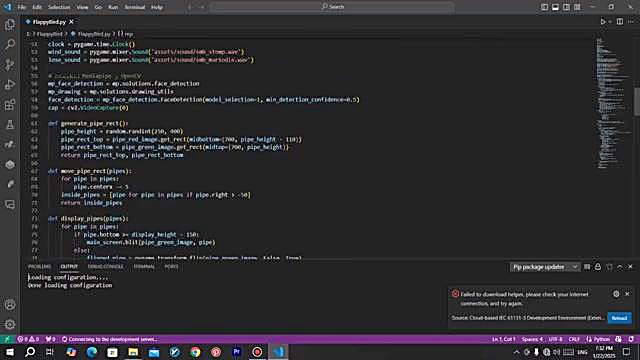Open output log in editor icon

tap(609, 267)
